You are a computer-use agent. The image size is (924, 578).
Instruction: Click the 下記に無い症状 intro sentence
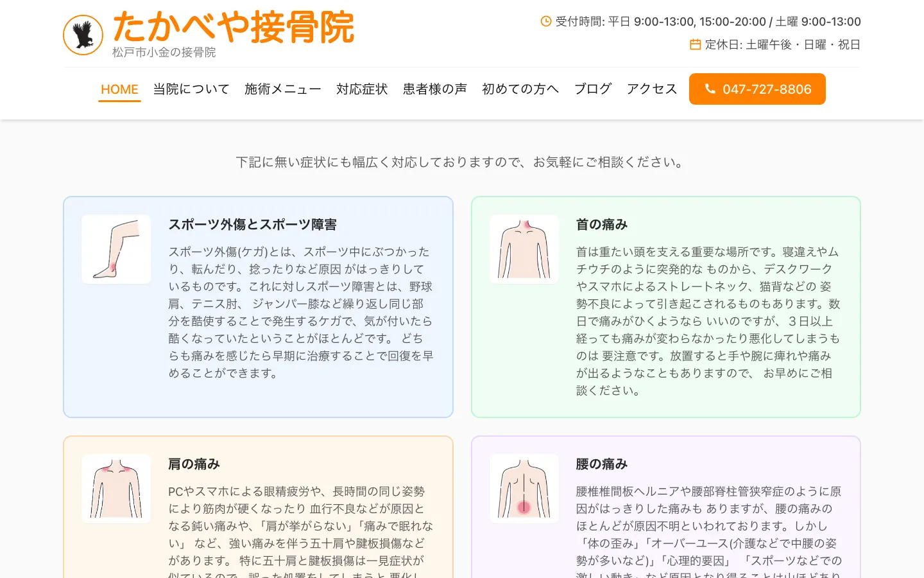(x=462, y=162)
